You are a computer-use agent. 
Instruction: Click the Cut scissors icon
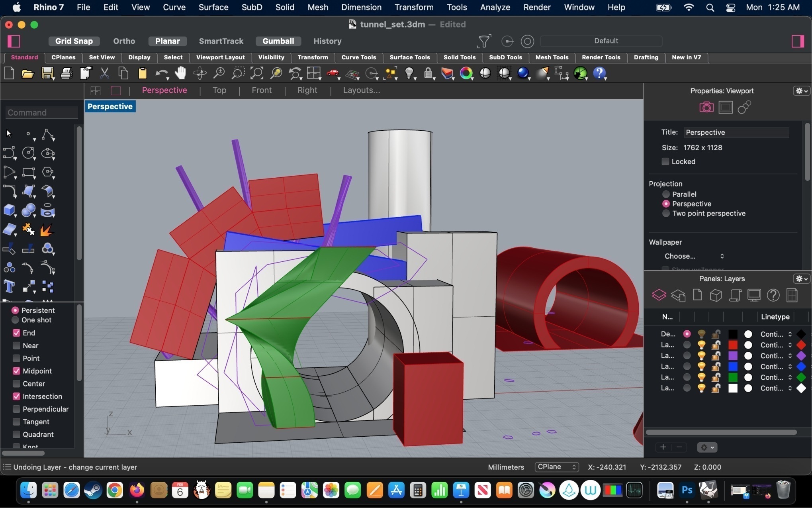[x=104, y=73]
